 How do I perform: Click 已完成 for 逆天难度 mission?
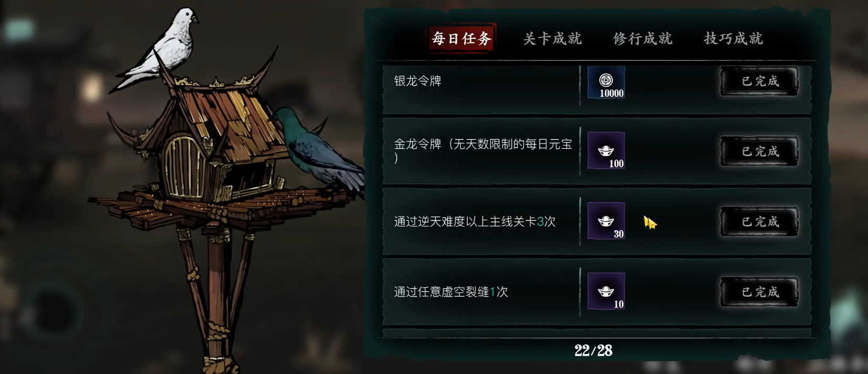point(760,221)
